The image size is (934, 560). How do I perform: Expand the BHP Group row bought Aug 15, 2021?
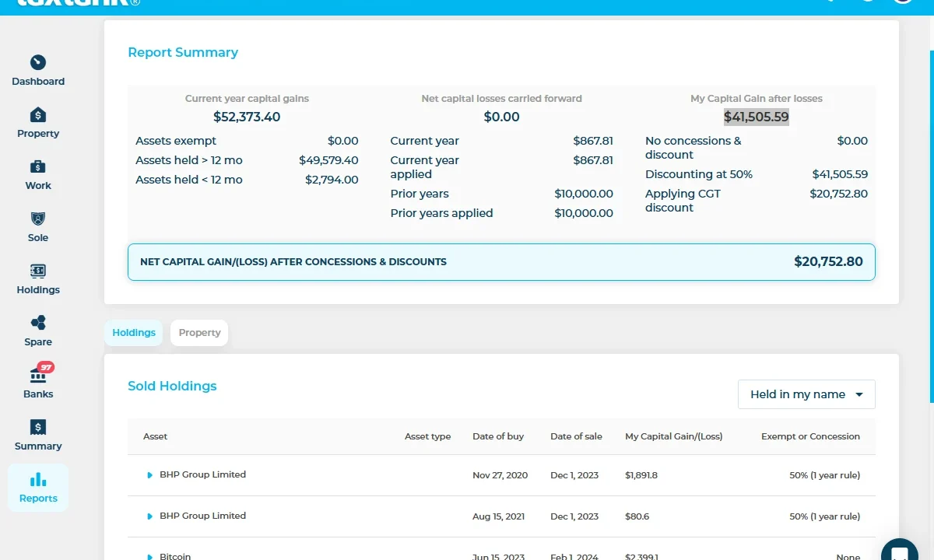pos(150,516)
